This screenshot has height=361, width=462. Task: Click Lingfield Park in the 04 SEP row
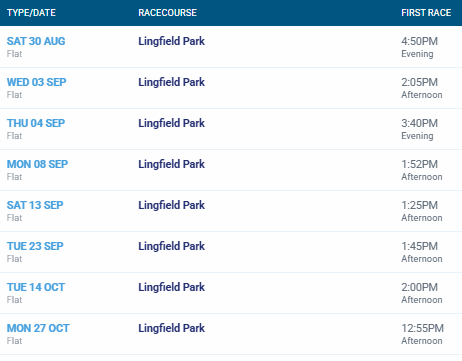click(171, 123)
